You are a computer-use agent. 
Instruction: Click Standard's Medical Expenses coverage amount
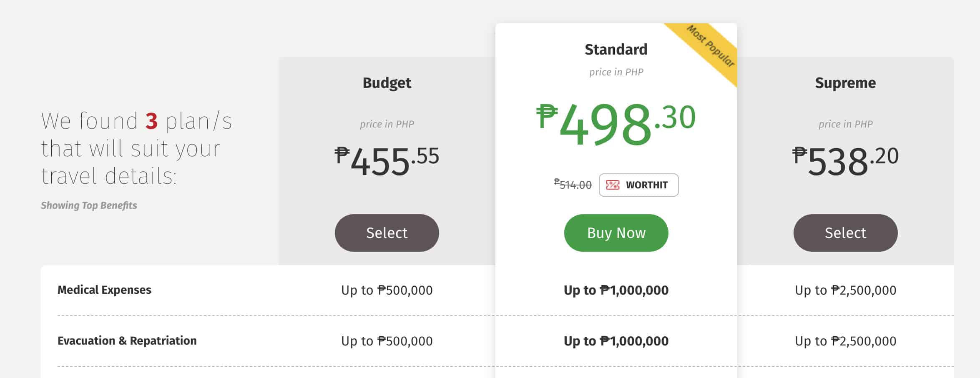[616, 290]
